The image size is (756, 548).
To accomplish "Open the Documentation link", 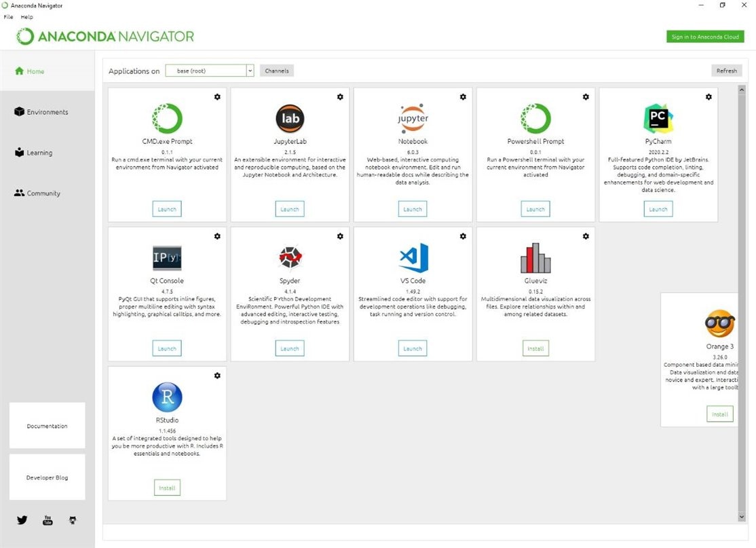I will [x=48, y=426].
